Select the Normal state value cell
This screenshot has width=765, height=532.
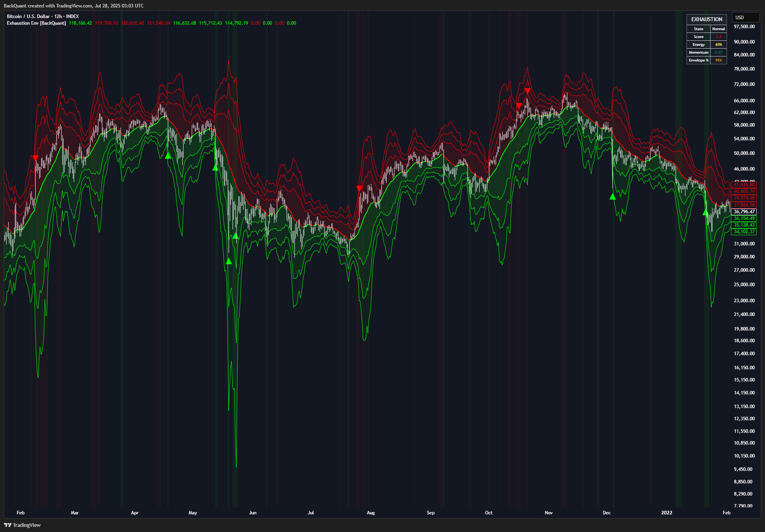(x=718, y=29)
